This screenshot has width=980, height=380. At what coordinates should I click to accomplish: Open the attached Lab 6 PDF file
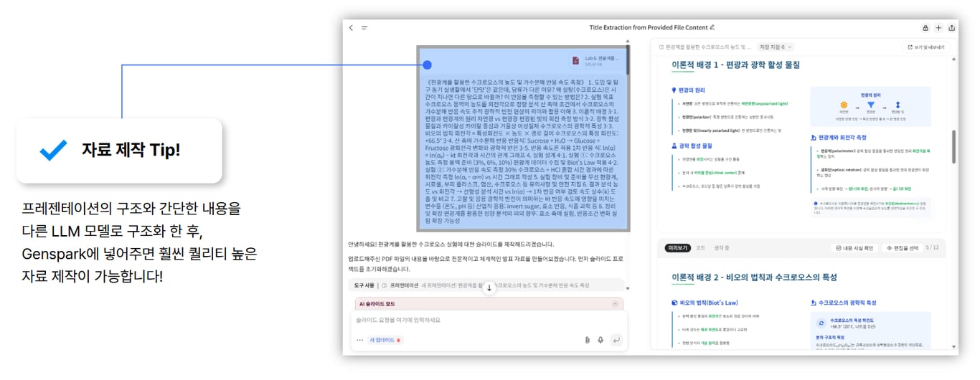[x=595, y=61]
